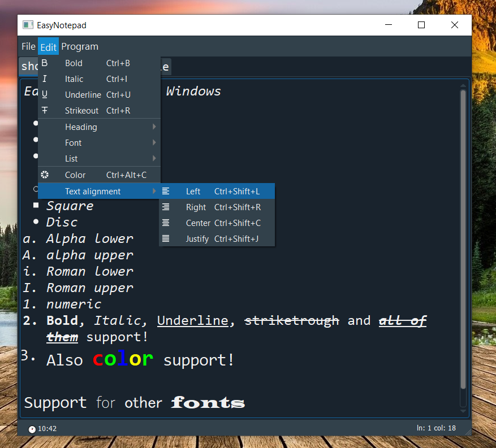Click the Italic 'I' icon in menu
This screenshot has width=496, height=448.
tap(45, 79)
